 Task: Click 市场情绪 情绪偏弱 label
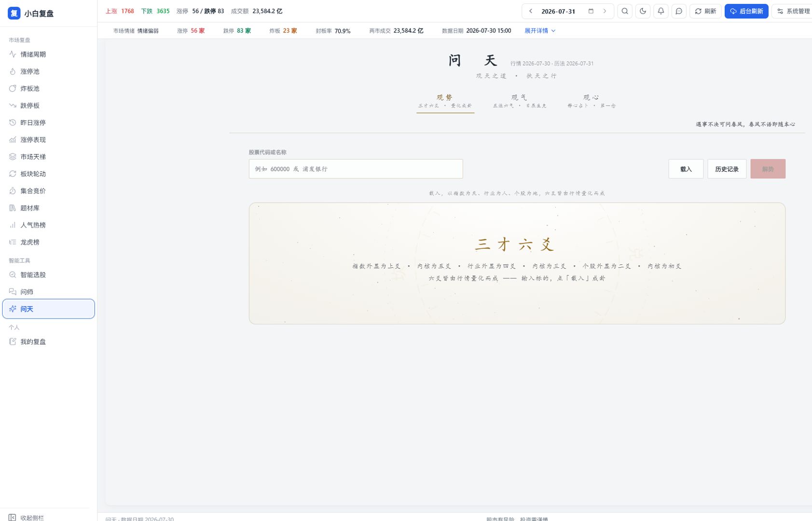136,31
